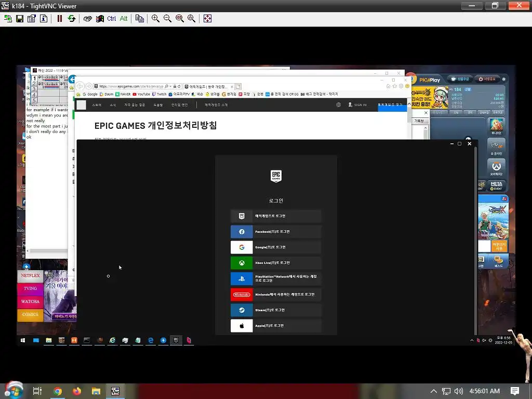Pause the VNC session
This screenshot has height=399, width=532.
click(x=60, y=19)
